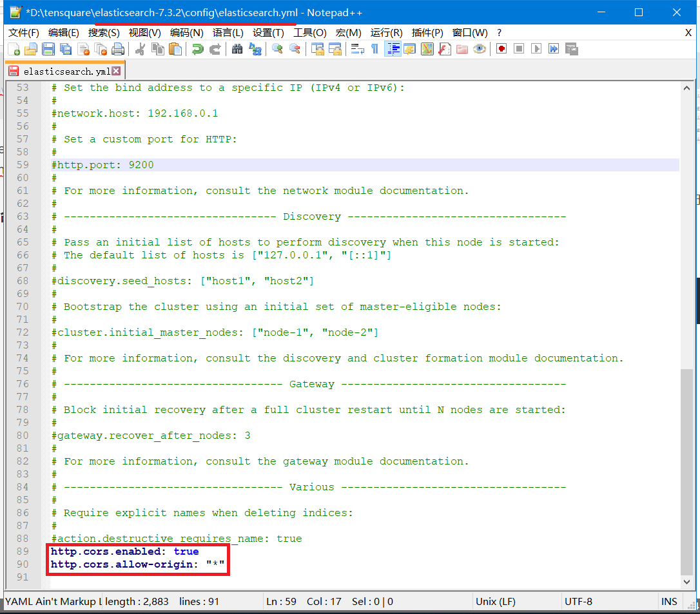Click the Close file toolbar icon
The image size is (700, 614).
point(84,49)
